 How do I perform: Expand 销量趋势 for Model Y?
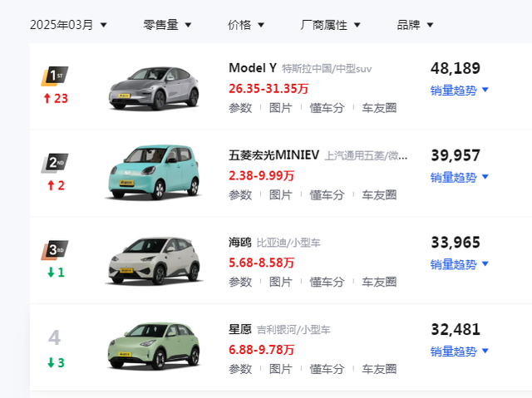pos(460,91)
